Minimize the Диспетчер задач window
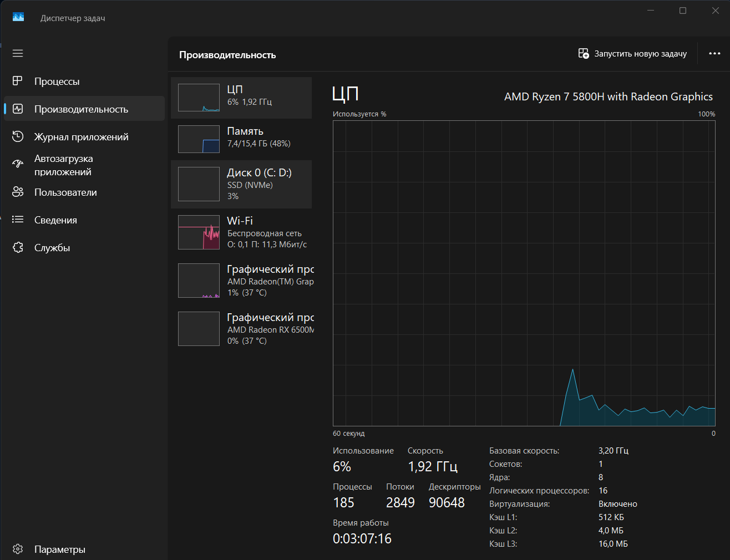The height and width of the screenshot is (560, 730). [651, 11]
